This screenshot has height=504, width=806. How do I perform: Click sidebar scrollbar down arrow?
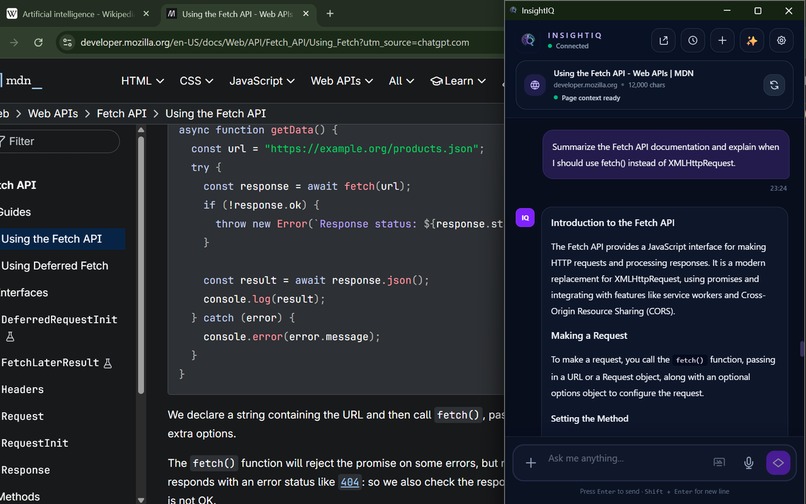[x=141, y=499]
